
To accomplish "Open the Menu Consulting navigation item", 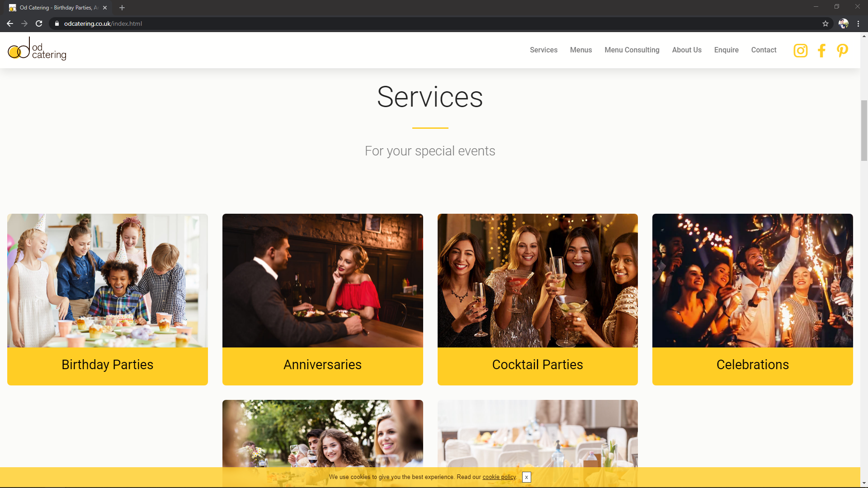I will 632,50.
